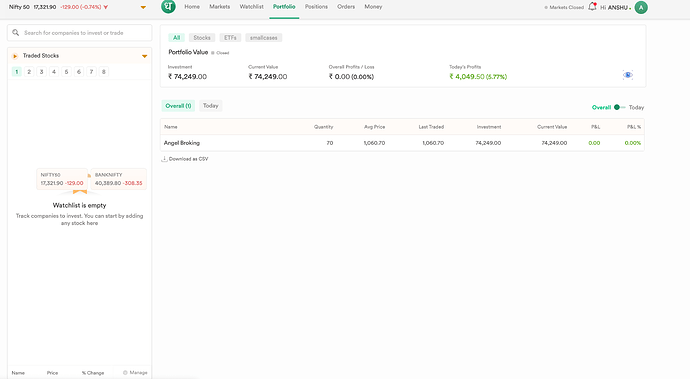Select the Portfolio menu item
The image size is (690, 379).
click(284, 7)
